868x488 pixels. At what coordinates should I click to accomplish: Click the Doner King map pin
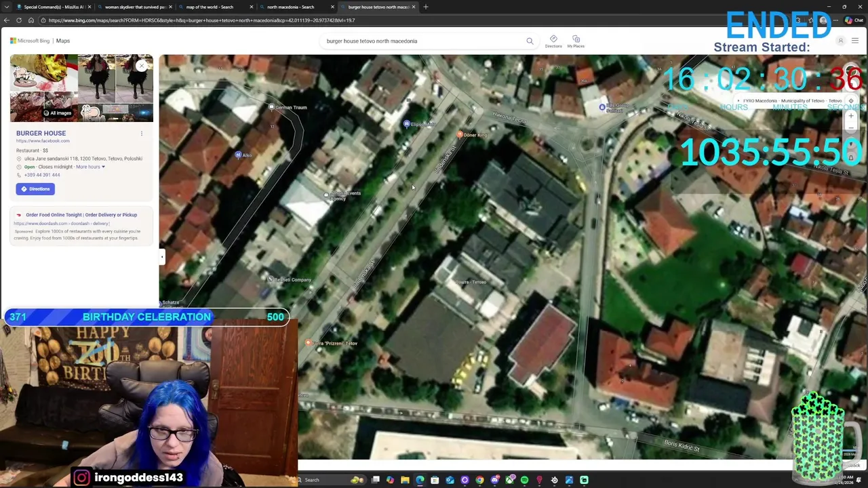click(460, 135)
